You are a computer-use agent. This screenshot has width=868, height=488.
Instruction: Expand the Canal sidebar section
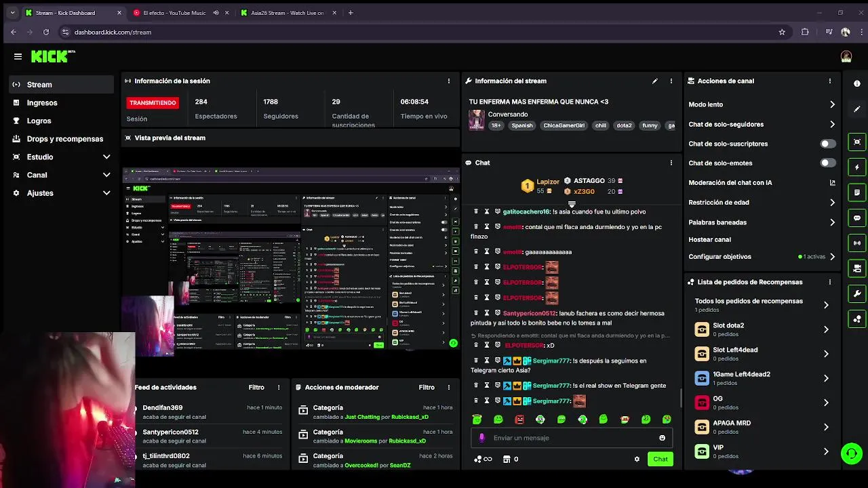tap(106, 175)
